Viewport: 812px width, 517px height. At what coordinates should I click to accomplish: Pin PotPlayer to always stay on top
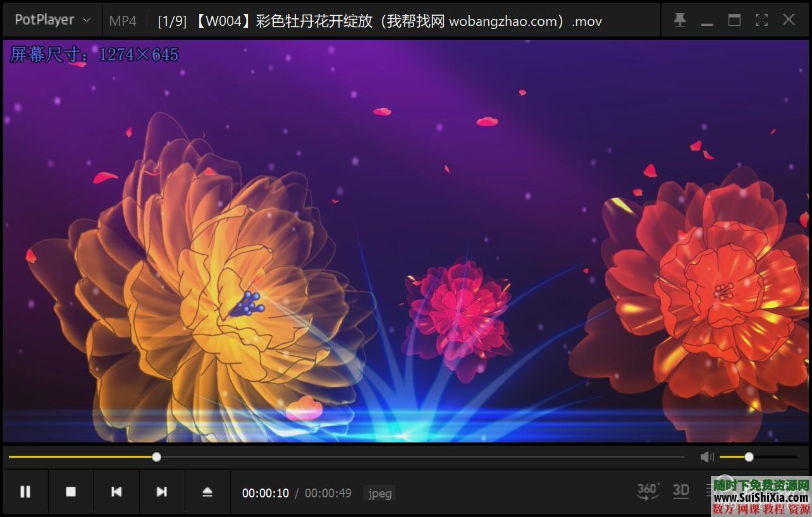pyautogui.click(x=680, y=20)
